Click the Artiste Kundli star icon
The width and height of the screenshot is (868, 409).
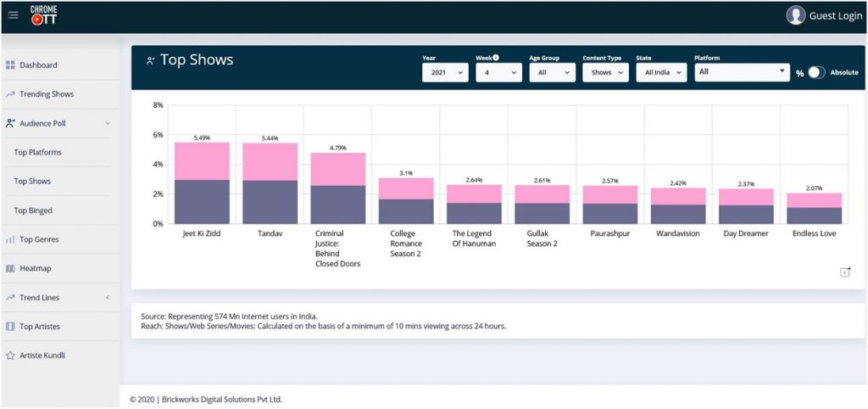11,356
